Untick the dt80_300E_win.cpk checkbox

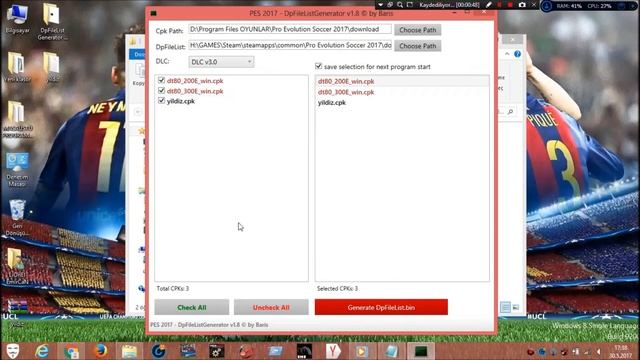(161, 91)
